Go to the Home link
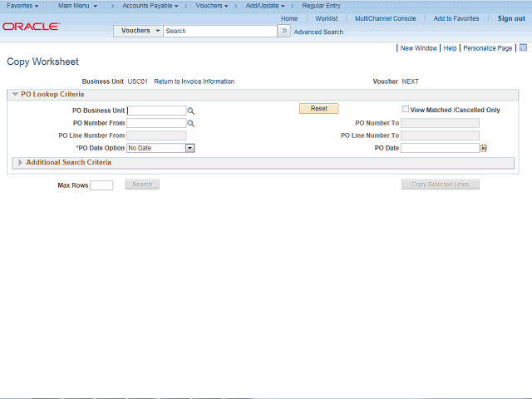The width and height of the screenshot is (532, 399). point(289,18)
